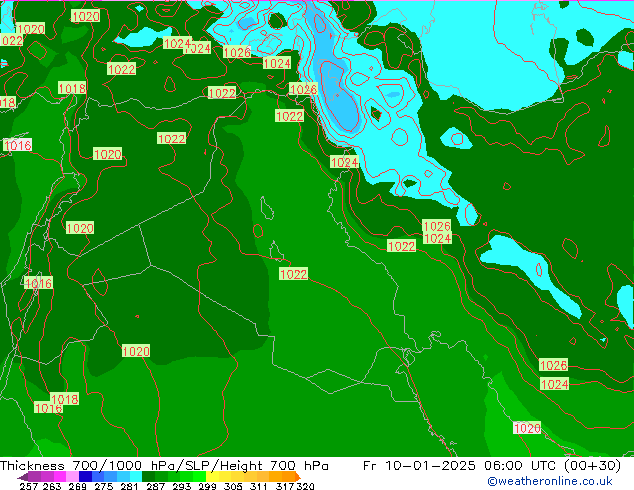The width and height of the screenshot is (634, 490).
Task: Click the legend value '305'
Action: pyautogui.click(x=233, y=486)
